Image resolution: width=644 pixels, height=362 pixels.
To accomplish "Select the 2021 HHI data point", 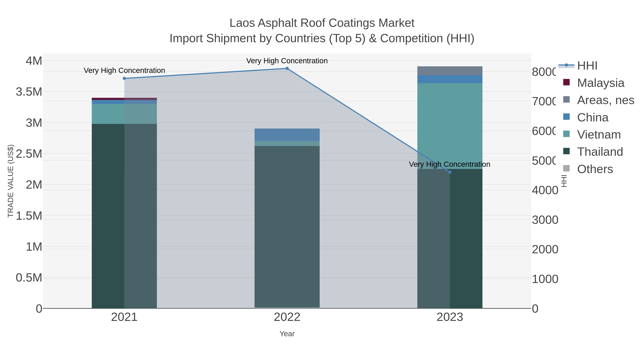I will [124, 78].
